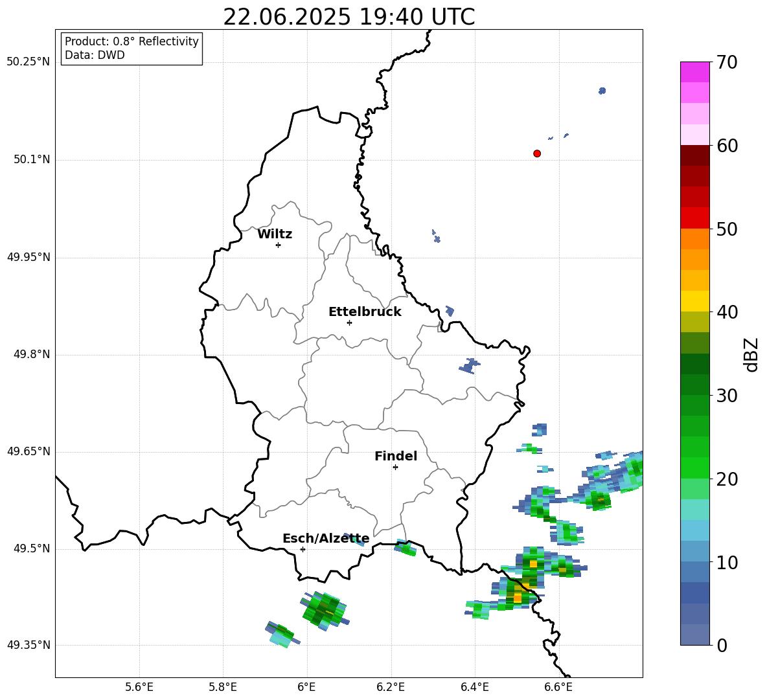The width and height of the screenshot is (767, 700).
Task: Click the Wiltz location cross marker
Action: point(279,245)
